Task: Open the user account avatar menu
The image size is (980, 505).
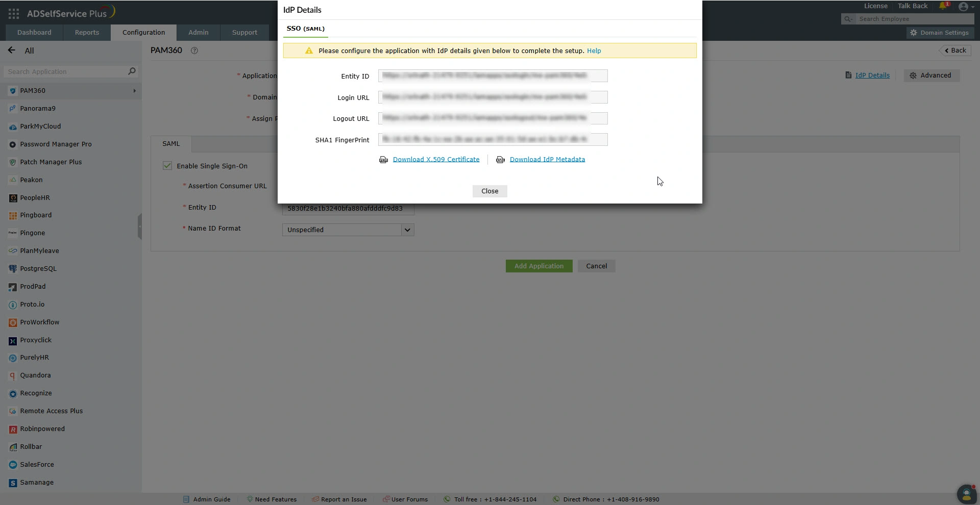Action: coord(964,7)
